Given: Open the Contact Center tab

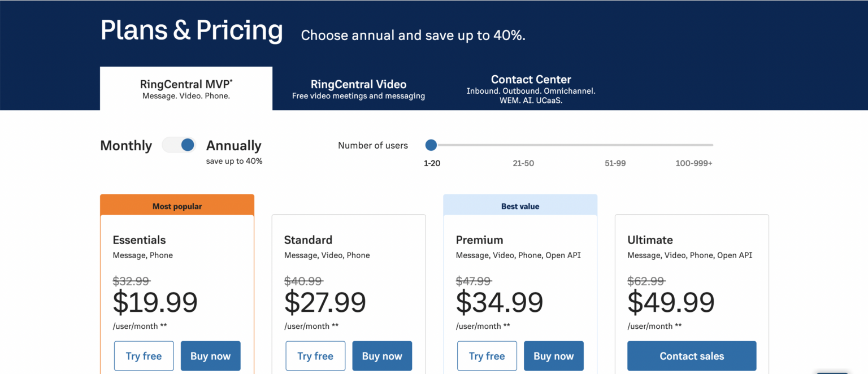Looking at the screenshot, I should coord(531,89).
